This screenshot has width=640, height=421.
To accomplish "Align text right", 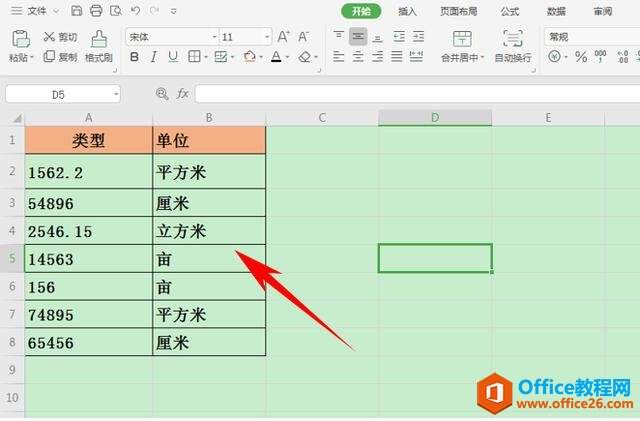I will coord(378,56).
